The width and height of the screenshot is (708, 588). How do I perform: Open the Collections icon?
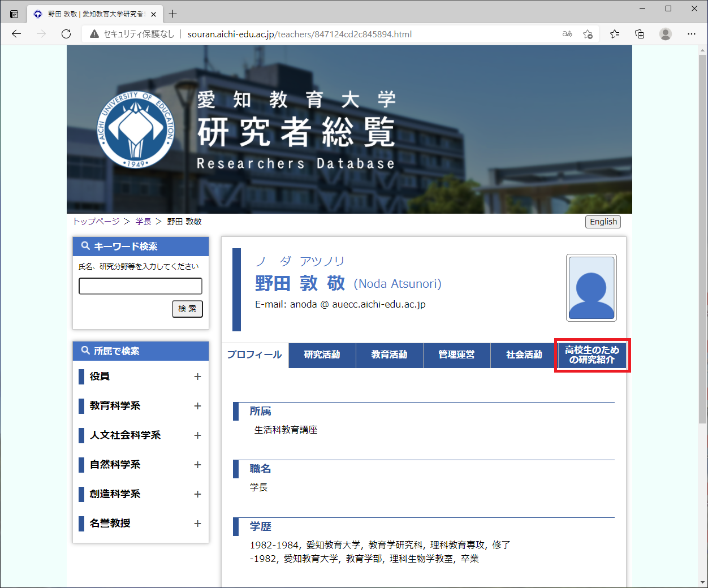pyautogui.click(x=640, y=34)
